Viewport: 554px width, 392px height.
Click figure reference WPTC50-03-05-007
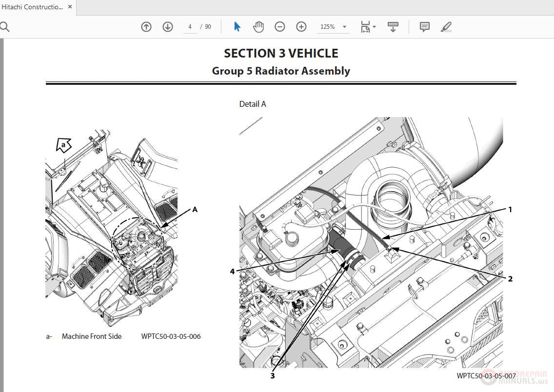click(x=486, y=375)
